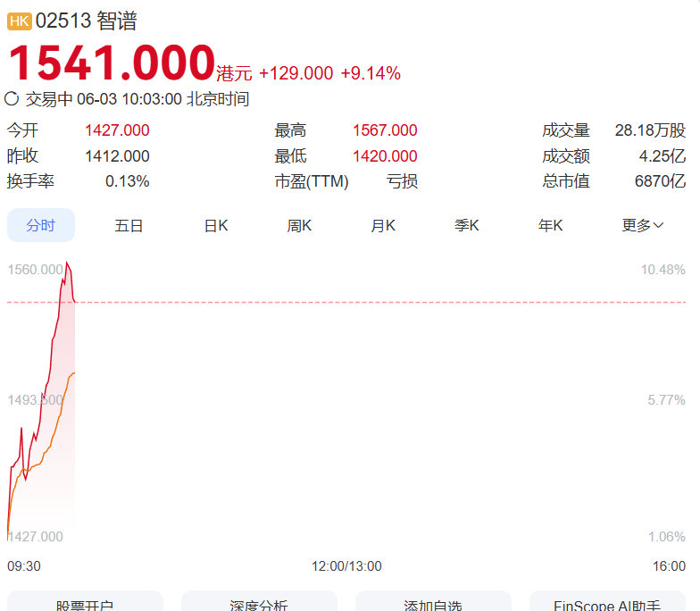
Task: Click the 1.06% right axis label
Action: coord(666,536)
